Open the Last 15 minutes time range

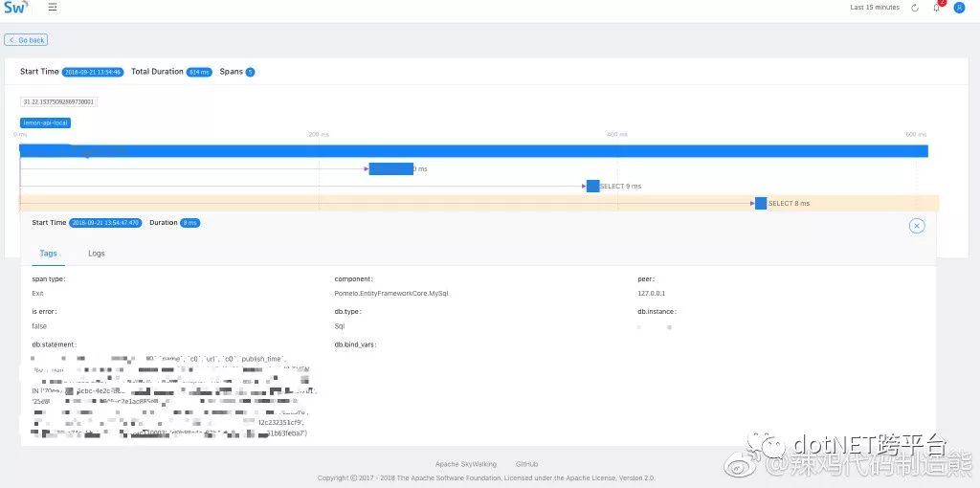(x=875, y=8)
